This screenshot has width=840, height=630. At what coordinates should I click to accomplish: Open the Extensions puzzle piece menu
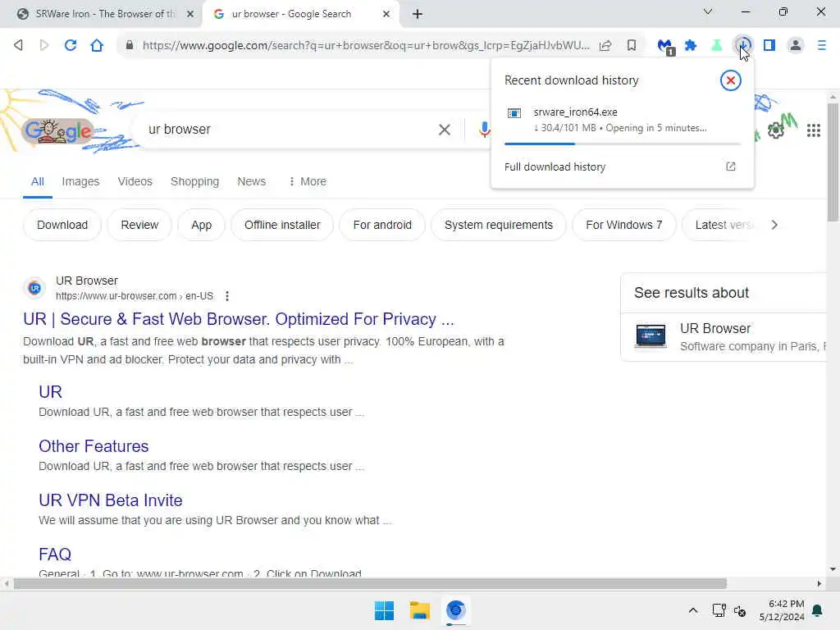pos(691,45)
